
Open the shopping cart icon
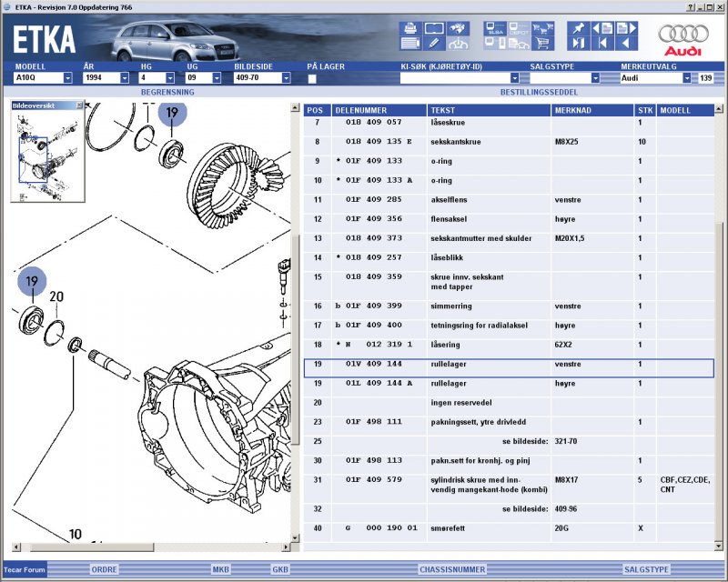pos(544,43)
